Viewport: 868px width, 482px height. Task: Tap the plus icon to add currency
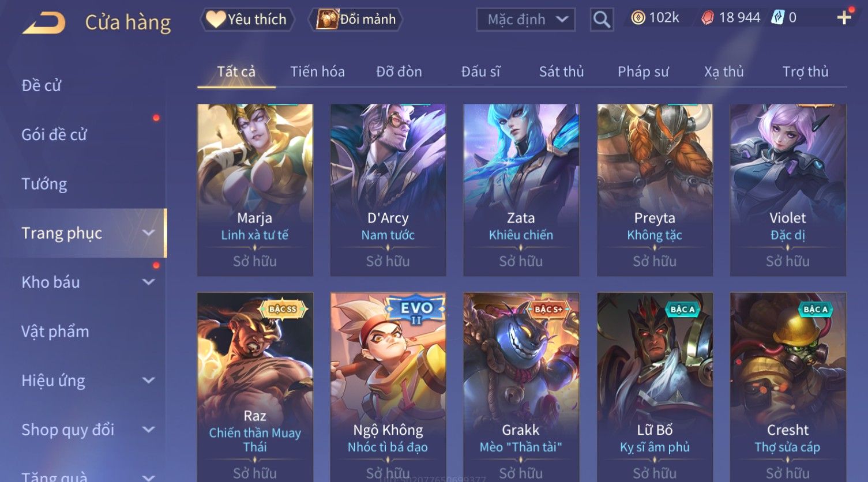click(844, 18)
